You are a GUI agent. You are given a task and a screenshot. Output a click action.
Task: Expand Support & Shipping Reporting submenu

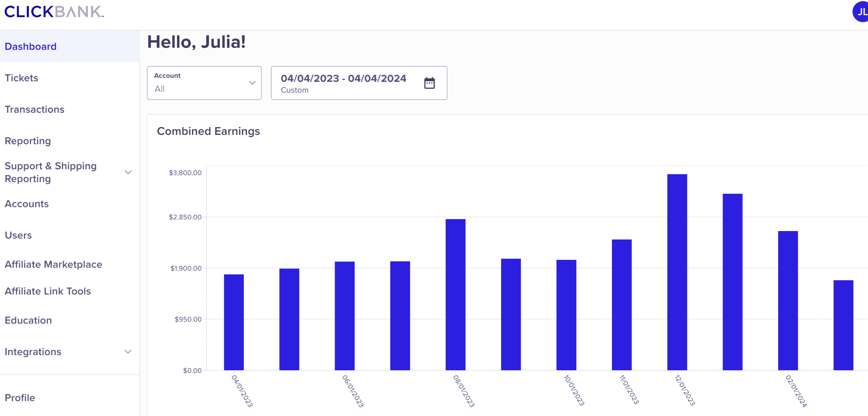(128, 172)
